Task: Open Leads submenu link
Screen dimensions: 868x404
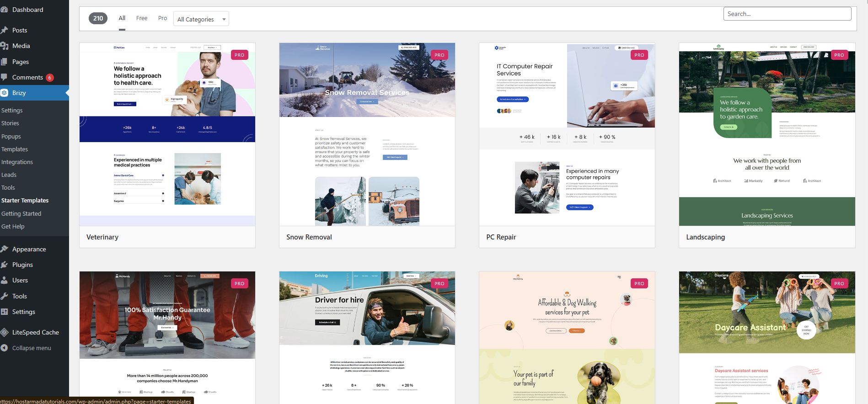Action: (9, 175)
